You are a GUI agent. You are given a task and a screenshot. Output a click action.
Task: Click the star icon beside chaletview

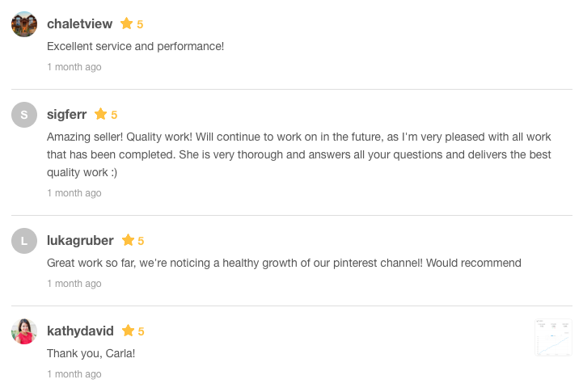click(126, 23)
